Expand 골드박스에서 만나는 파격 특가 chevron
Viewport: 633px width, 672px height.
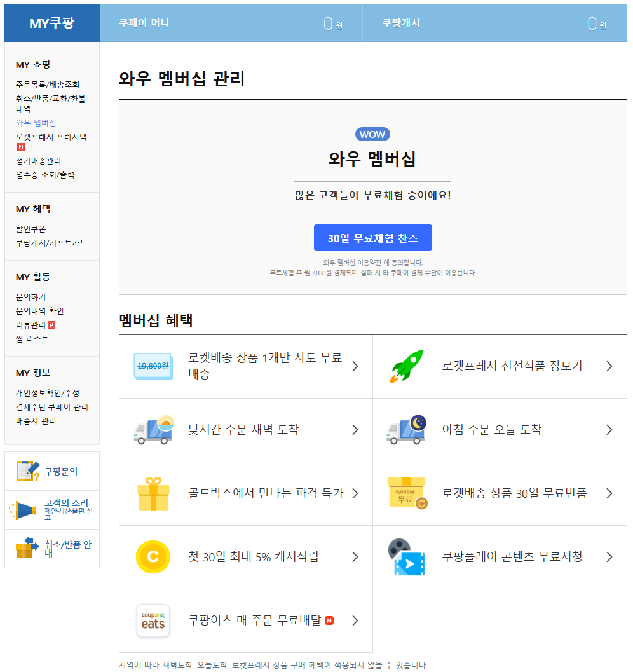[355, 494]
